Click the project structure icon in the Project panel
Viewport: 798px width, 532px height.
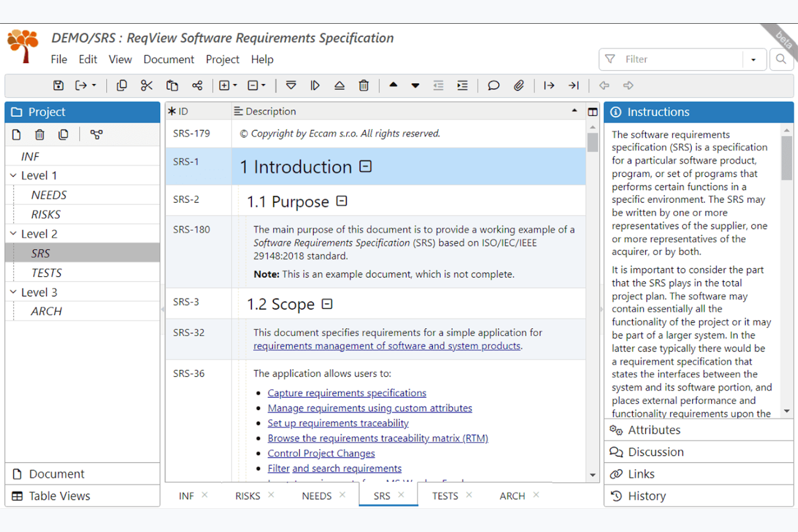point(97,135)
